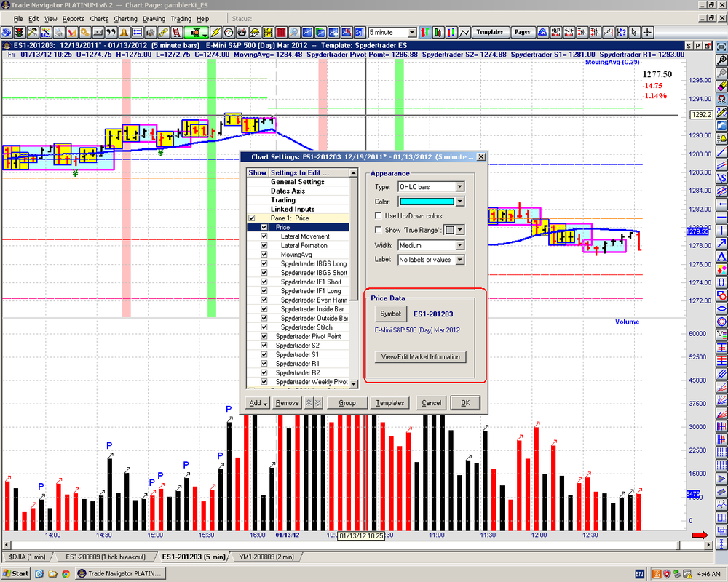
Task: Open the green strategy dropdown toolbar button
Action: (x=196, y=33)
